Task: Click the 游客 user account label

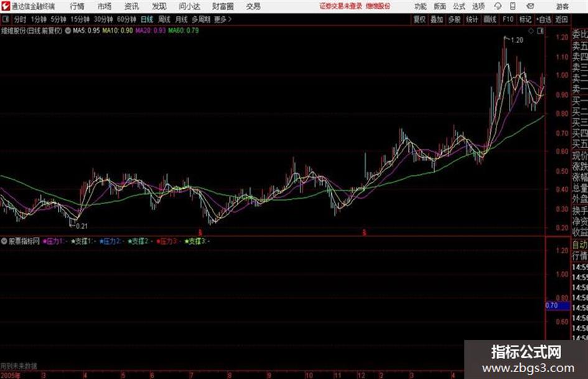Action: pos(562,6)
